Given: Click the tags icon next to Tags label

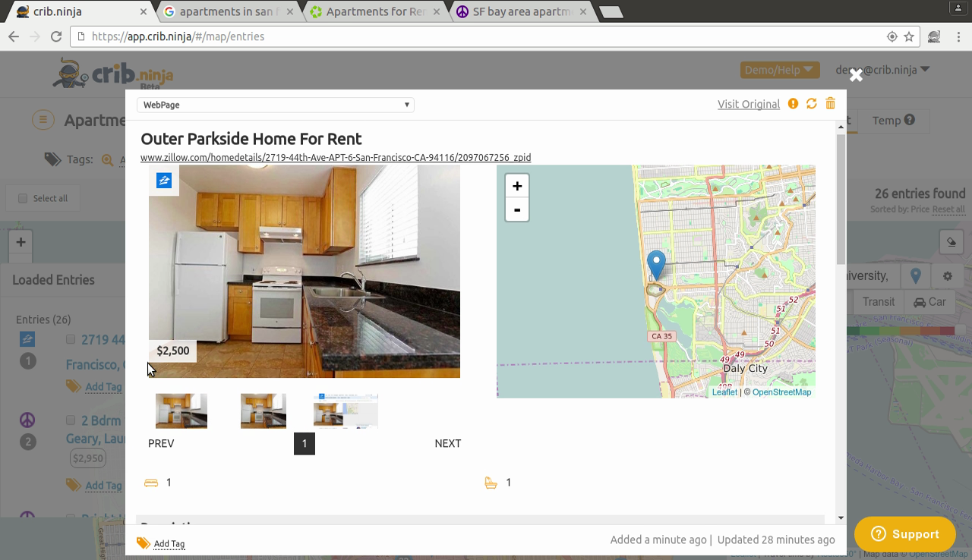Looking at the screenshot, I should [52, 159].
